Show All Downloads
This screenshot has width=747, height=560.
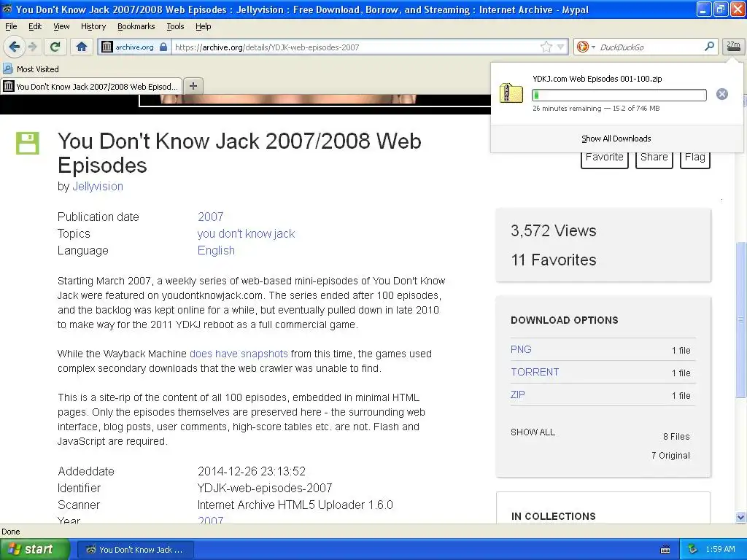click(616, 139)
